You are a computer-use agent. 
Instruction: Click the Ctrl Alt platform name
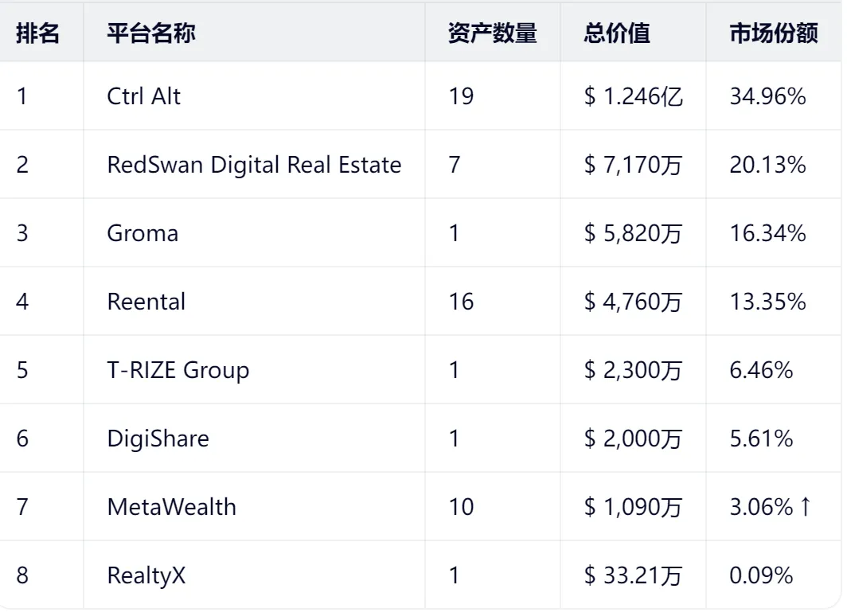coord(143,96)
